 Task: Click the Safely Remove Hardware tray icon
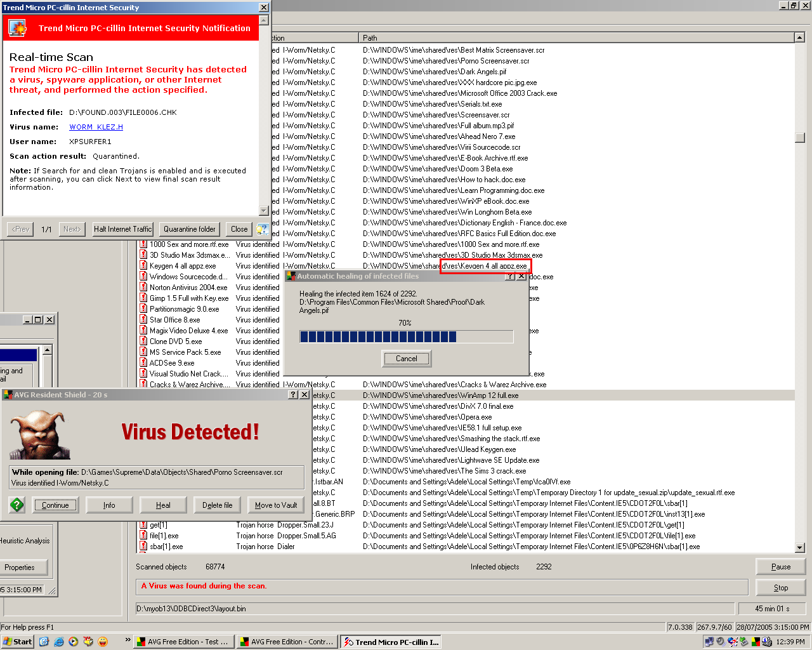[x=743, y=642]
